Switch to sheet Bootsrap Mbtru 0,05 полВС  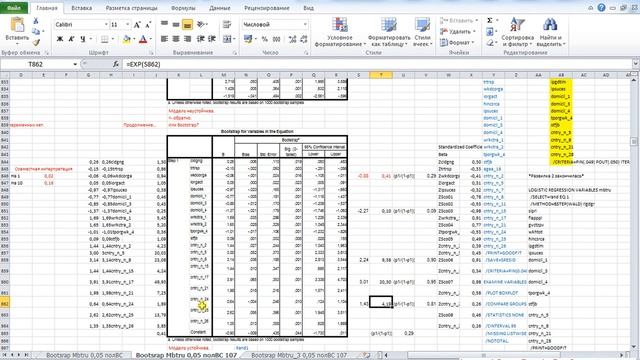pos(84,355)
